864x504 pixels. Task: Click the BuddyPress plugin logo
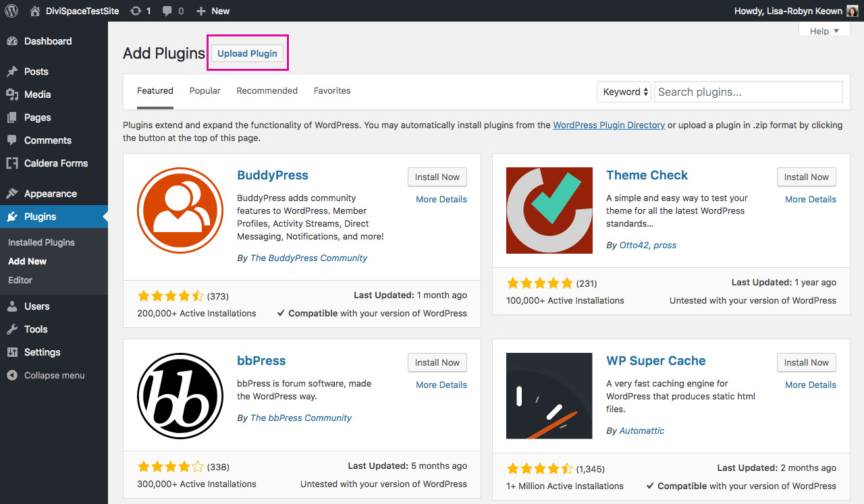[x=180, y=211]
